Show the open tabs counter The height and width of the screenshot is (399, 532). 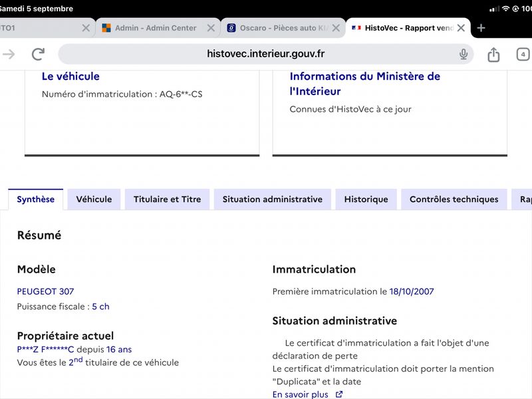click(x=523, y=55)
